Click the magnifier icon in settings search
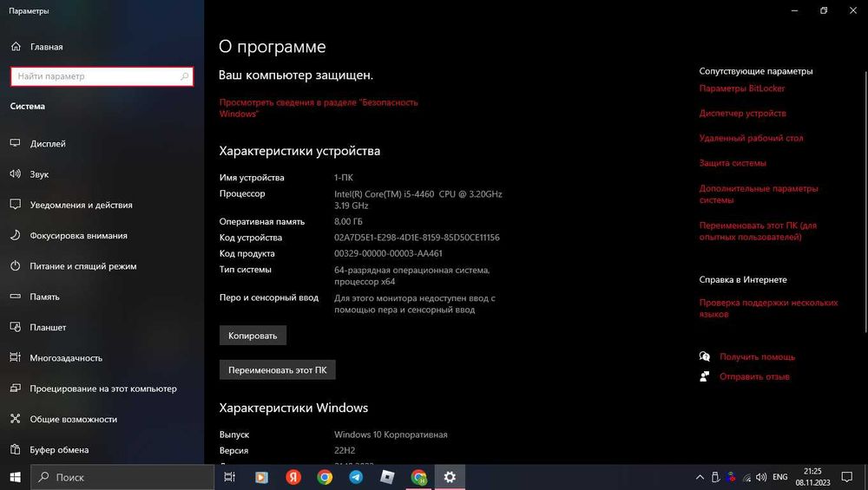The image size is (868, 490). point(184,76)
